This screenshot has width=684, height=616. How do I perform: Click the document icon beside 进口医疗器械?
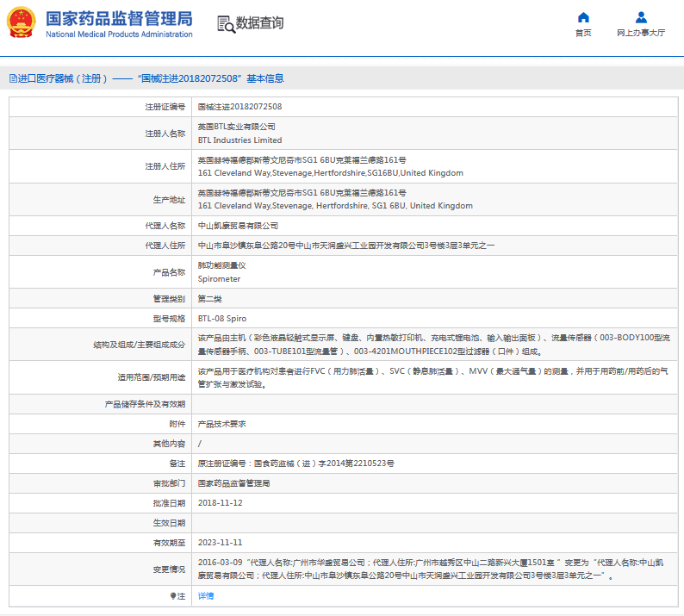click(x=13, y=78)
